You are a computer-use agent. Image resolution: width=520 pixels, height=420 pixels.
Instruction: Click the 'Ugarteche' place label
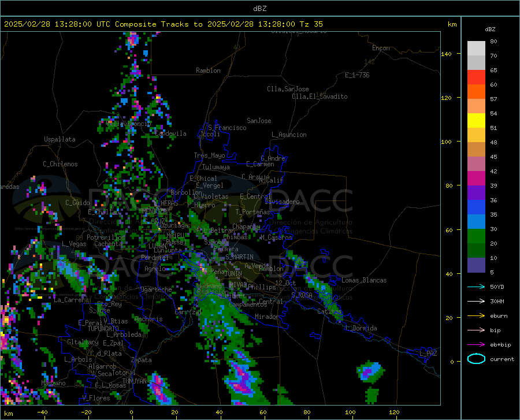click(x=156, y=289)
